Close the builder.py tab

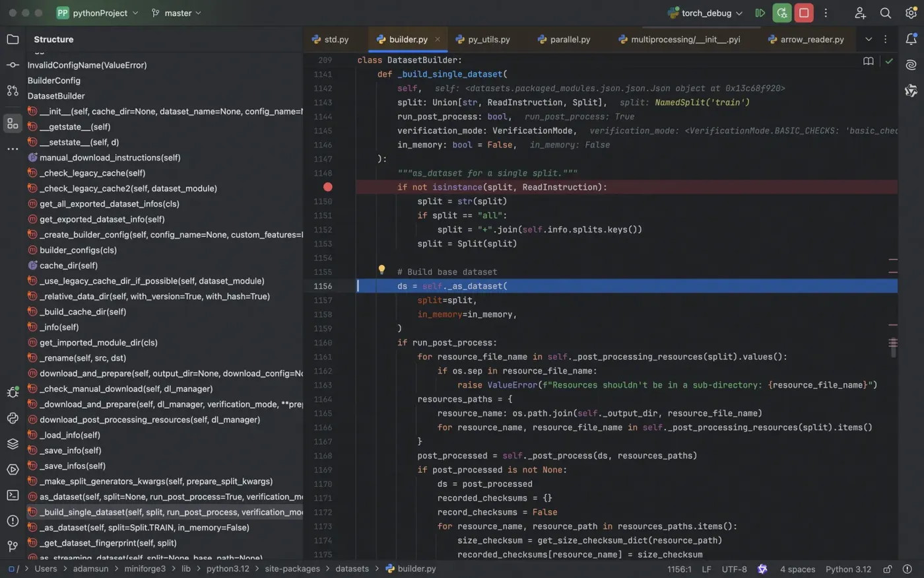[x=438, y=40]
